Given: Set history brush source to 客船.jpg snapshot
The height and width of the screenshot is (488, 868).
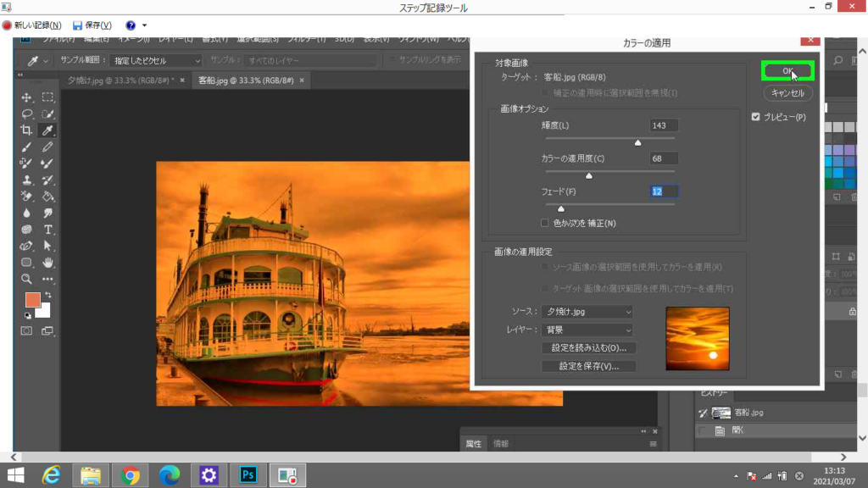Looking at the screenshot, I should click(703, 413).
